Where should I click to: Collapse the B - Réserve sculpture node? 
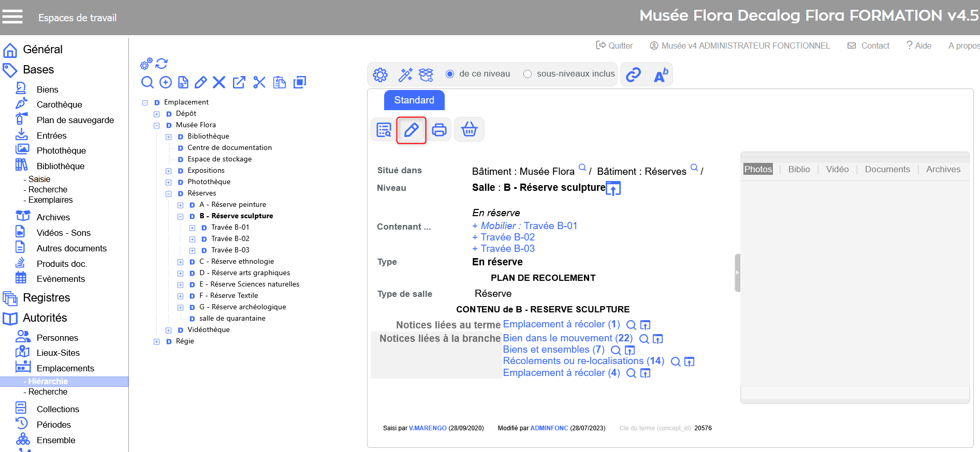(181, 217)
